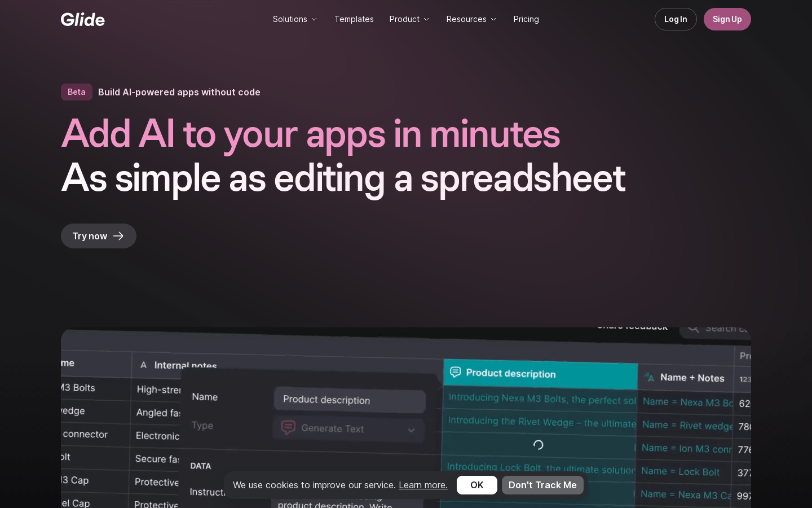This screenshot has width=812, height=508.
Task: Click the "Introducing the Rivet Wedge" cell
Action: (540, 422)
